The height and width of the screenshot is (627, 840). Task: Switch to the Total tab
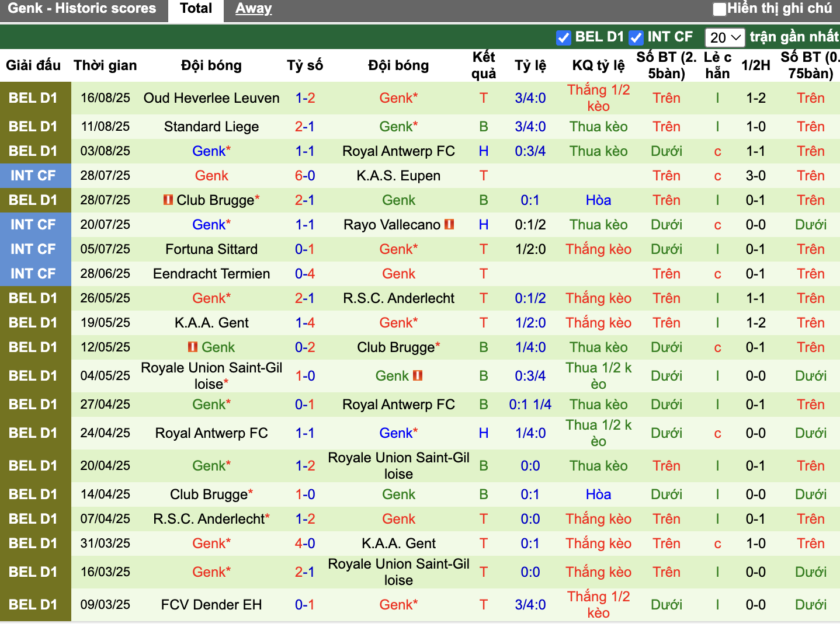coord(196,9)
